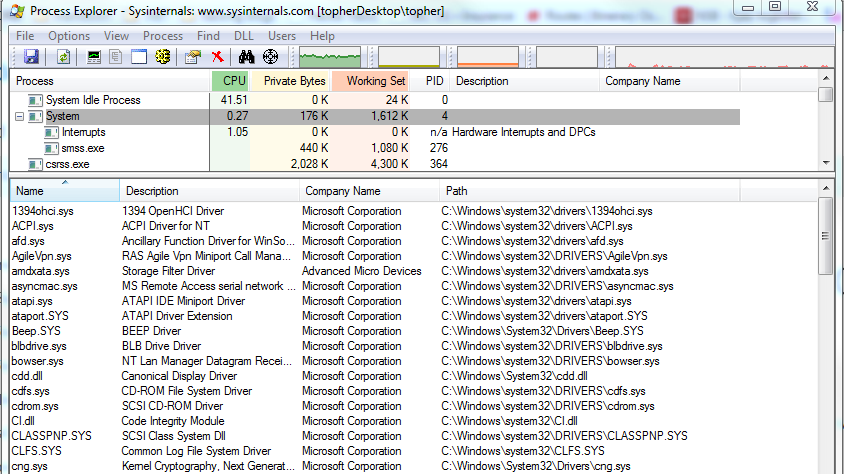The image size is (844, 474).
Task: Click the Save toolbar icon
Action: click(31, 56)
